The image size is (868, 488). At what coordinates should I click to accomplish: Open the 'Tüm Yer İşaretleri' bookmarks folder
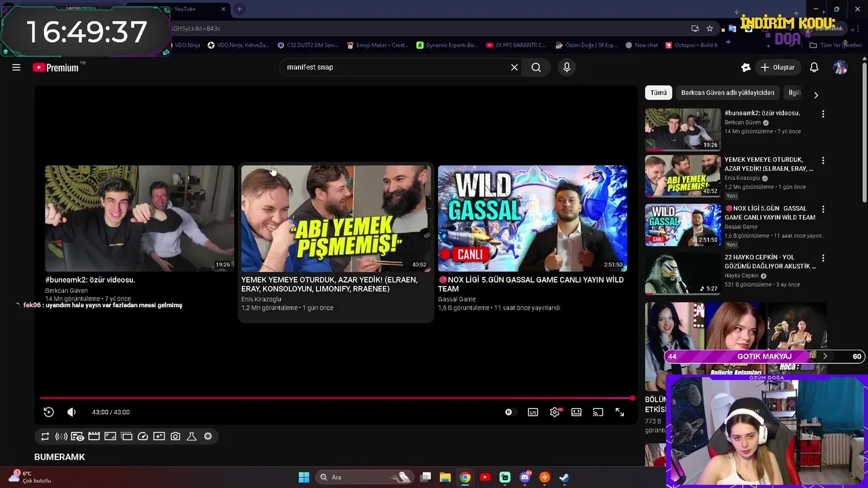835,45
